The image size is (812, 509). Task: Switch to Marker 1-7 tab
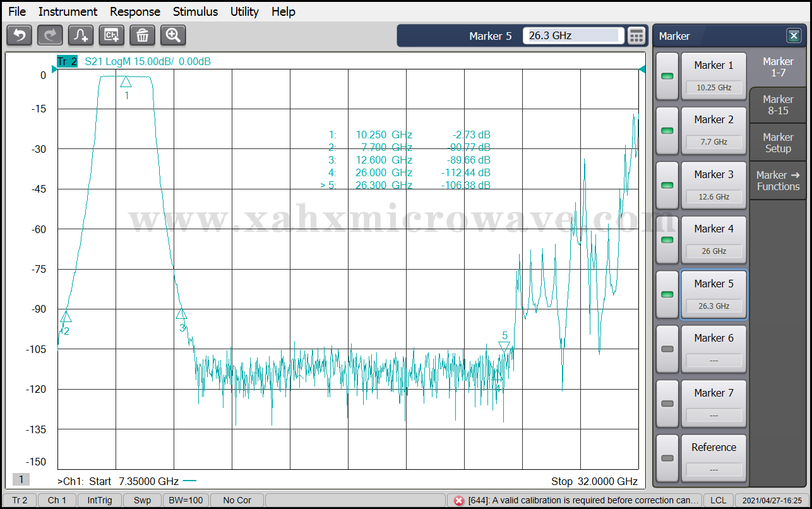click(x=778, y=67)
